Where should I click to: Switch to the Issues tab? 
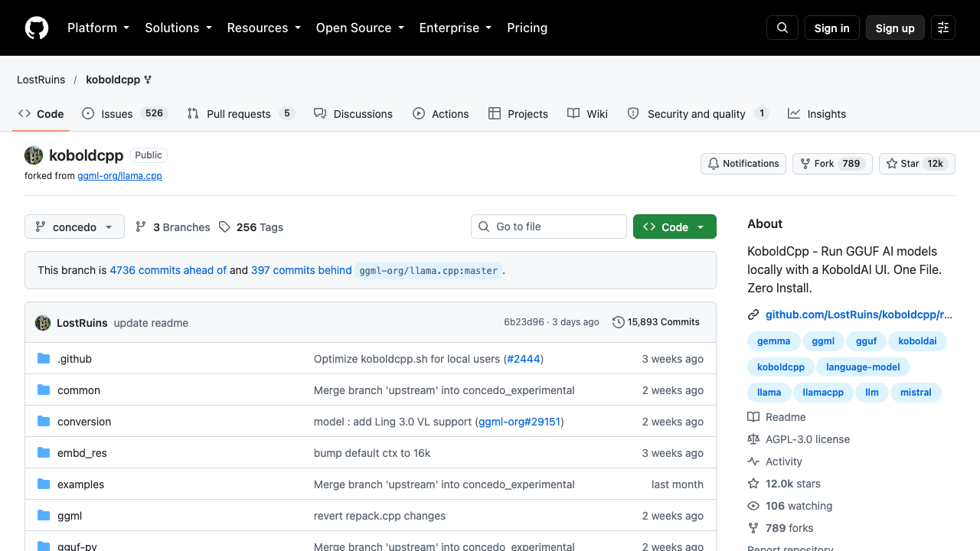coord(124,114)
